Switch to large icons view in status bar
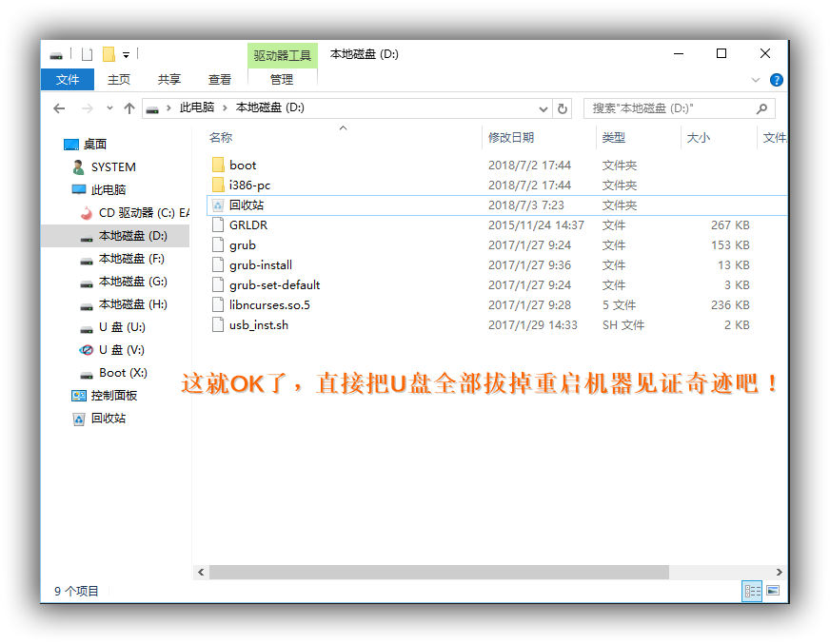 [773, 591]
